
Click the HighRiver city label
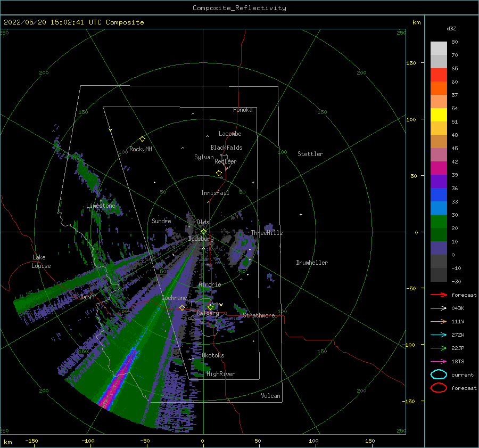coord(220,374)
